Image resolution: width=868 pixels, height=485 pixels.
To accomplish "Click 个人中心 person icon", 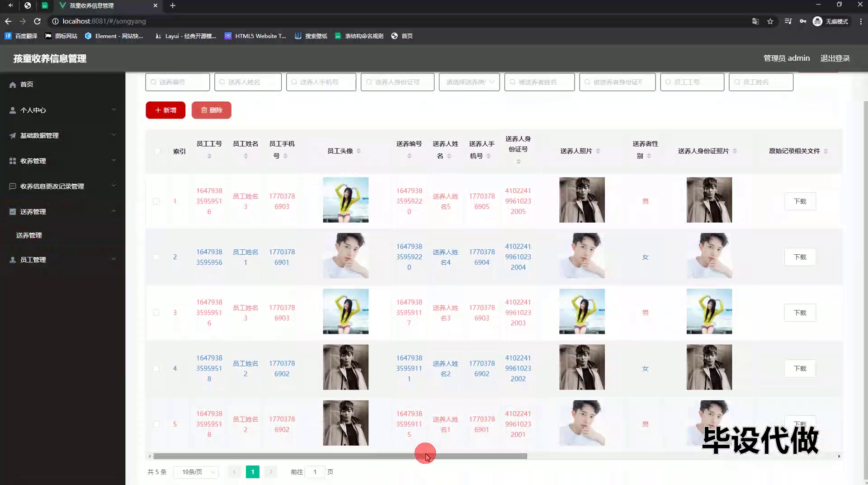I will point(13,110).
